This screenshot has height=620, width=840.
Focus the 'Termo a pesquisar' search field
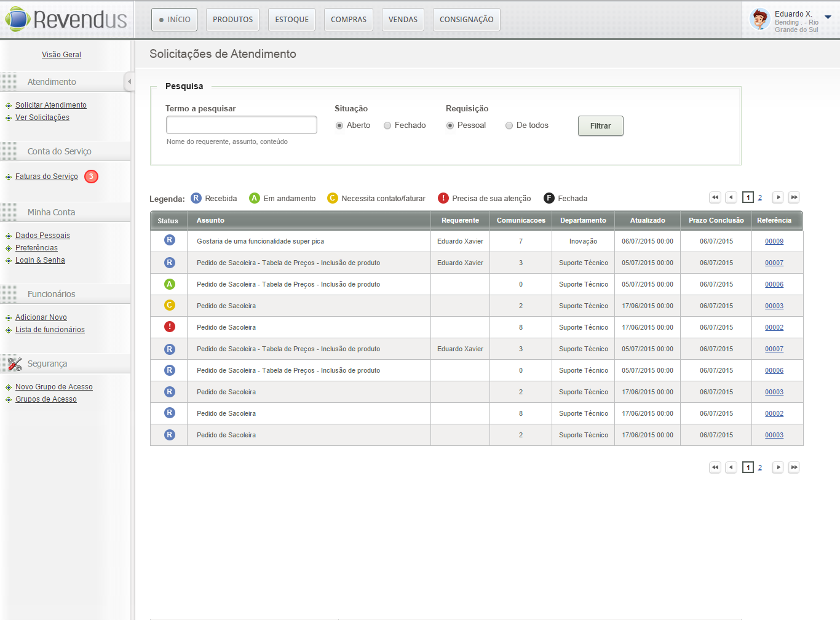pyautogui.click(x=242, y=125)
